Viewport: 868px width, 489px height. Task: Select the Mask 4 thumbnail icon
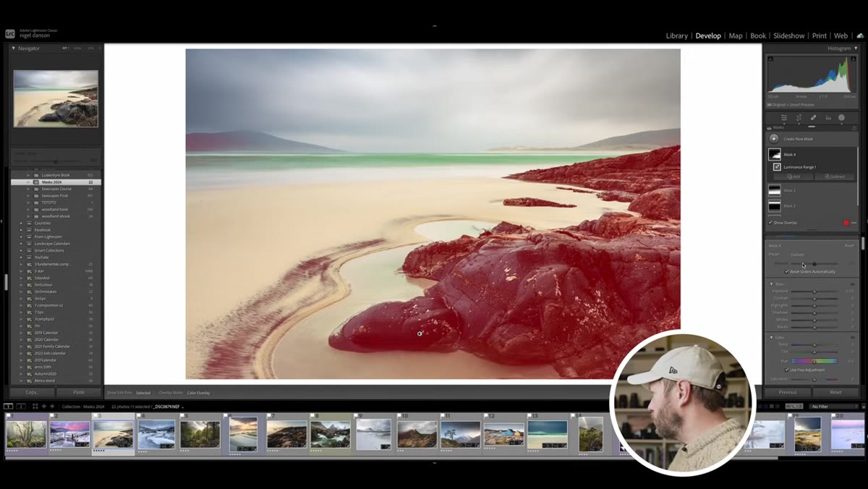tap(774, 154)
